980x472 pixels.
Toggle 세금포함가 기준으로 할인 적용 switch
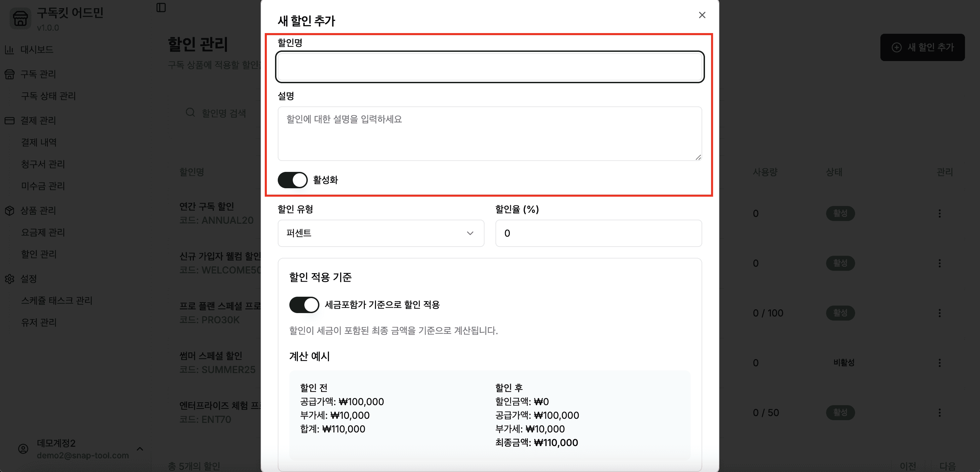[x=303, y=305]
